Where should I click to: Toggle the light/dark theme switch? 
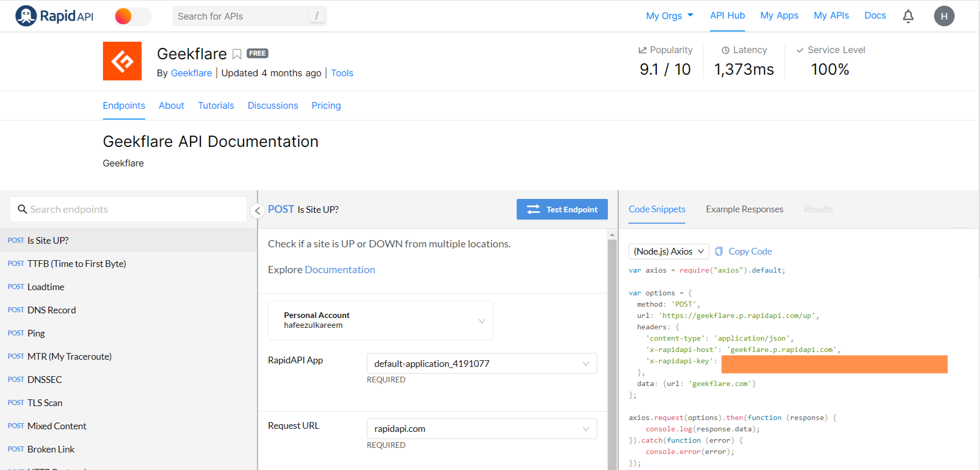point(132,16)
